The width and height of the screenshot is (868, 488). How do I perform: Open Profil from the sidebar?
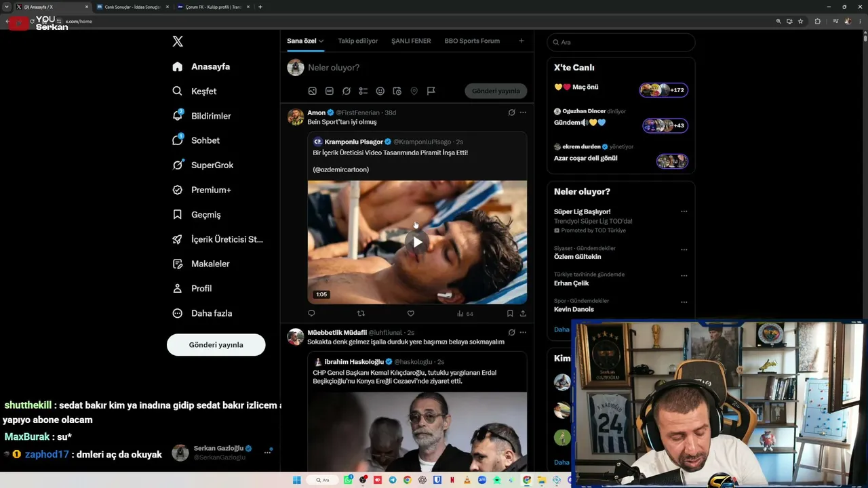tap(192, 288)
